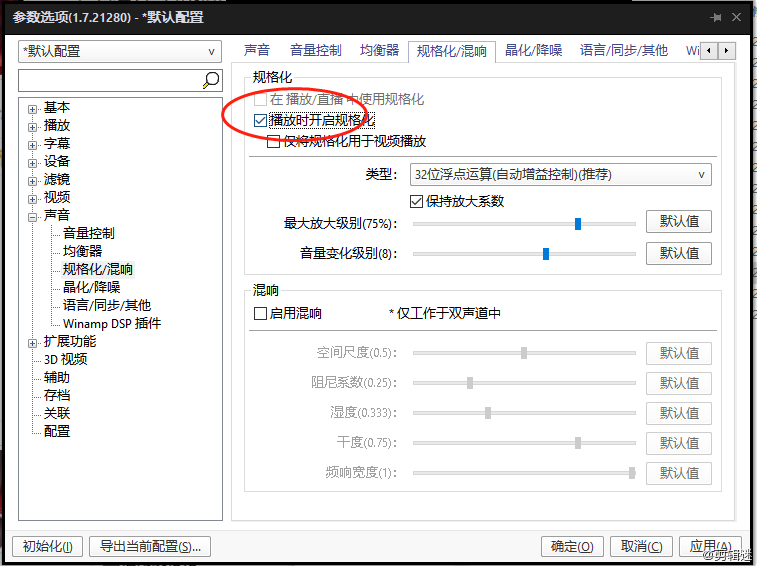Click the 最大放大级别(75%) slider
This screenshot has height=566, width=757.
click(524, 224)
